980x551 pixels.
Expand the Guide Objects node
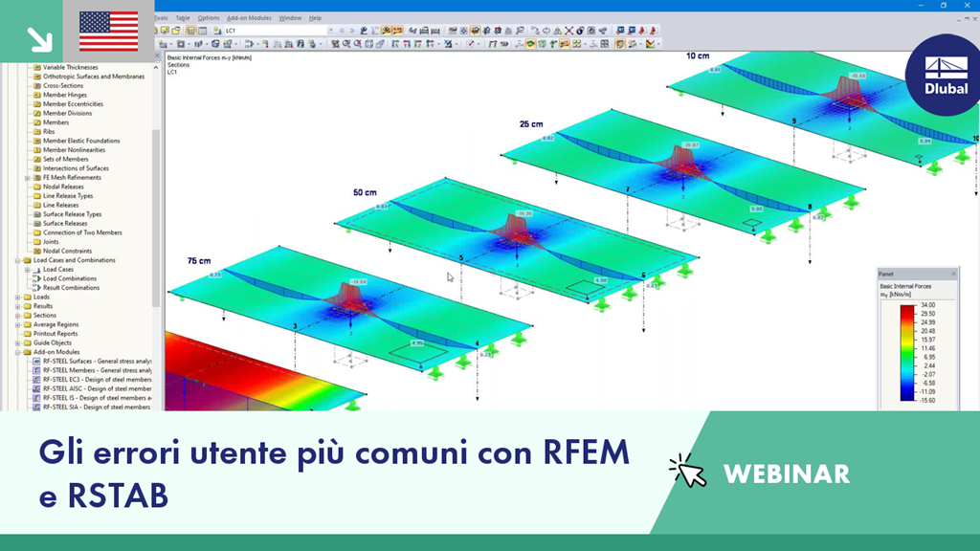[x=17, y=343]
